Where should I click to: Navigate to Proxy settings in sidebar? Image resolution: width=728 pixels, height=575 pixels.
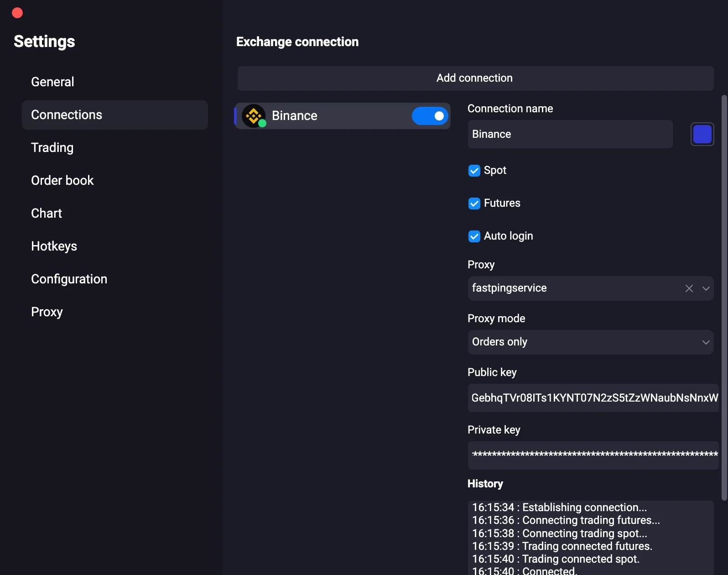[x=47, y=312]
